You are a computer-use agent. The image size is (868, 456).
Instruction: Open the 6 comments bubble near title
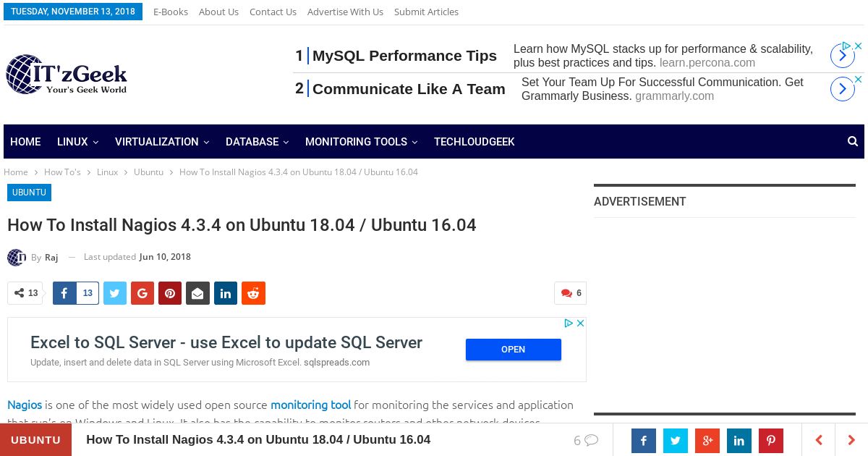click(x=571, y=293)
